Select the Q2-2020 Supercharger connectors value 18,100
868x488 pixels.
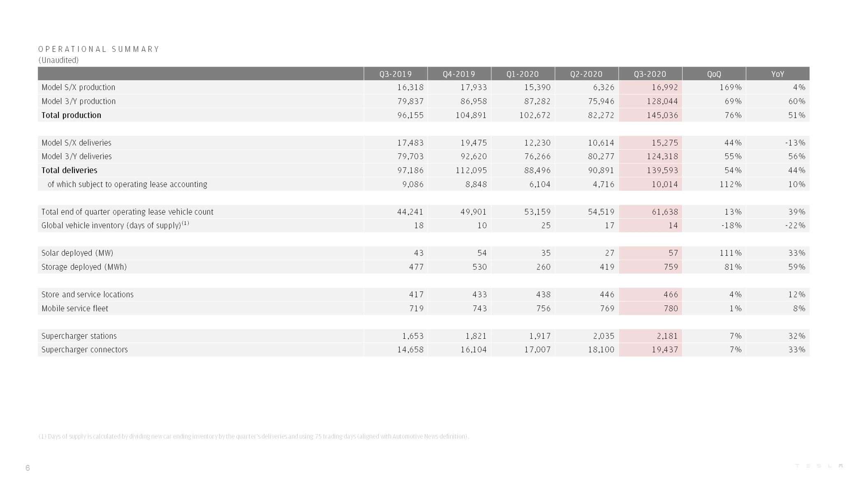pos(601,350)
